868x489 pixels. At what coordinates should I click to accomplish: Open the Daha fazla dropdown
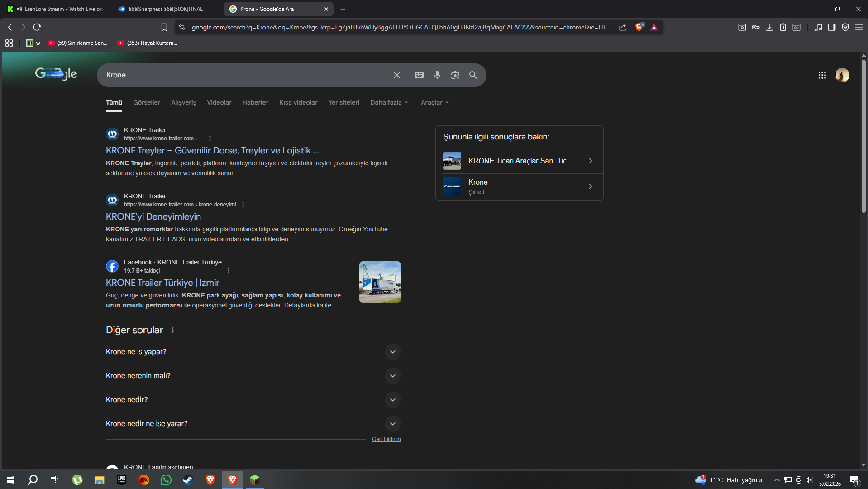pyautogui.click(x=389, y=102)
